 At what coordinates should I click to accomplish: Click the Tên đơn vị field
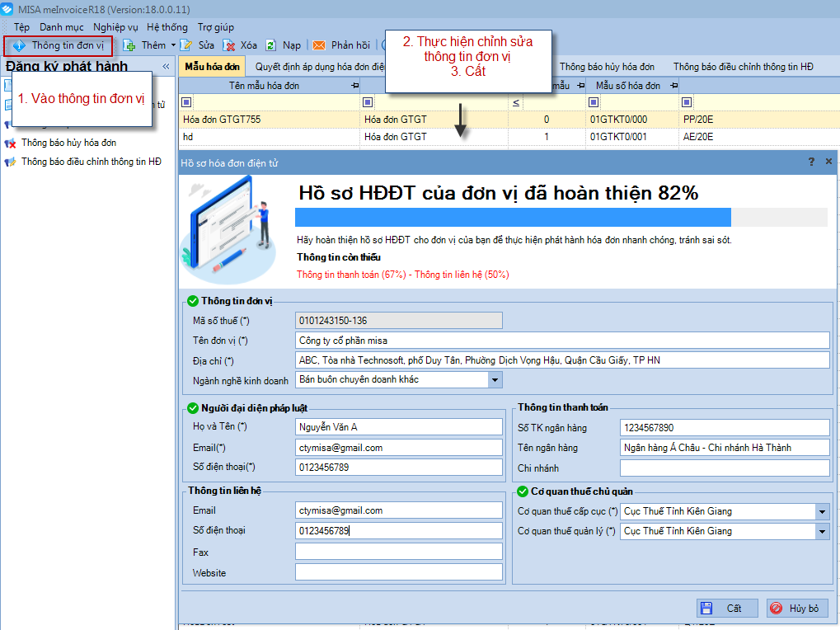coord(562,341)
